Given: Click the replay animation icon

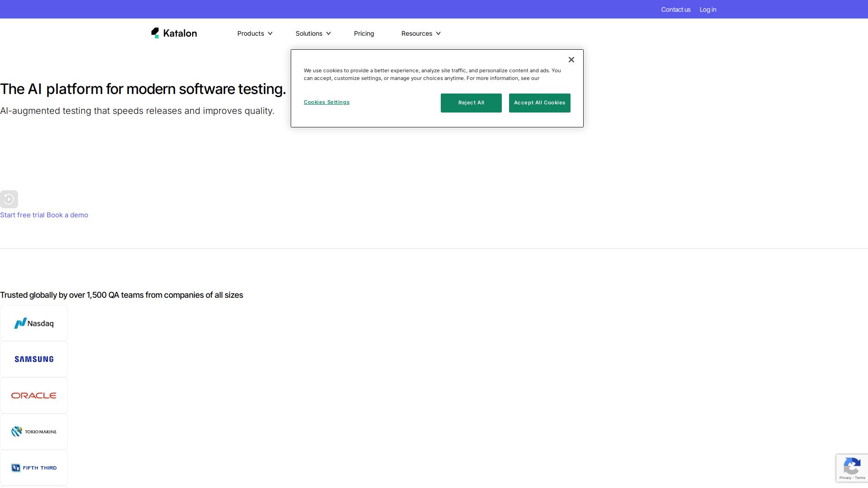Looking at the screenshot, I should click(x=9, y=199).
